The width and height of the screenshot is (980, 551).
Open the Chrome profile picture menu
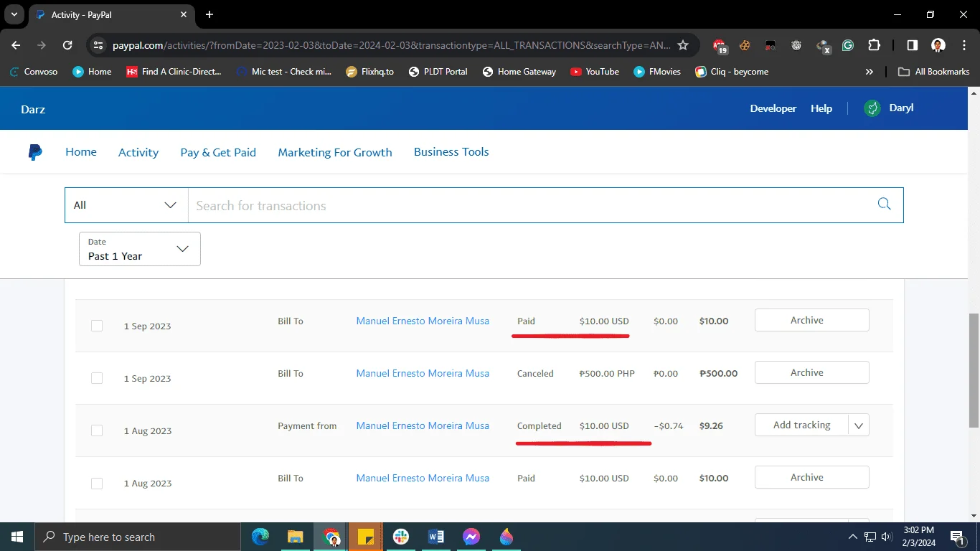pyautogui.click(x=938, y=45)
